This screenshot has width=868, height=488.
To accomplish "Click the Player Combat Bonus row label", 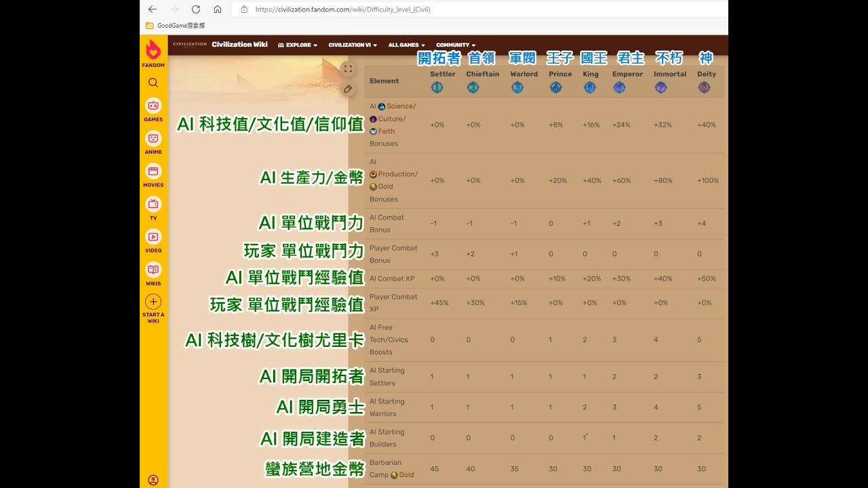I will coord(393,254).
